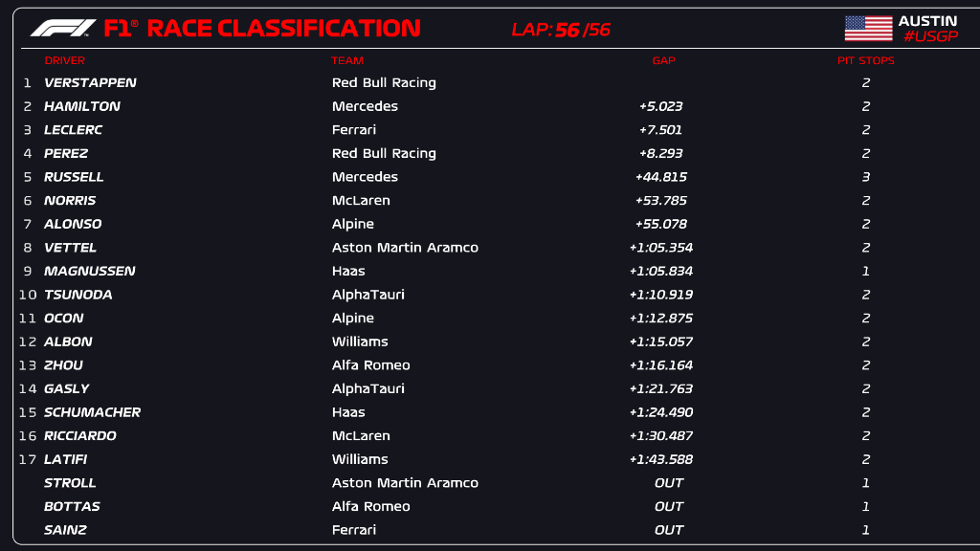Click SAINZ's OUT status
Screen dimensions: 980x551
point(669,529)
